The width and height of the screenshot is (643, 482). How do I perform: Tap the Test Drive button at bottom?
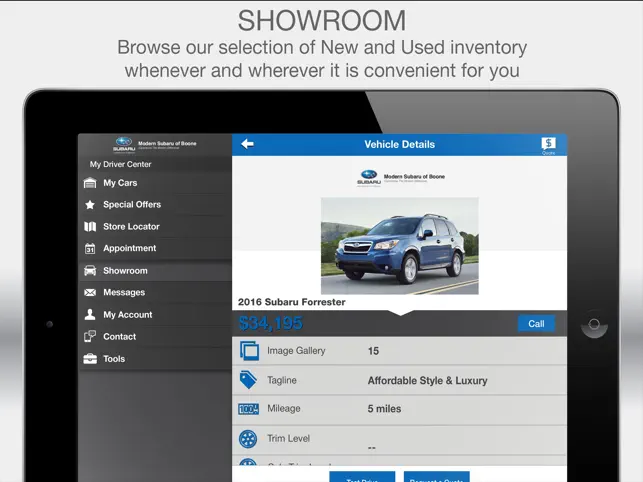tap(362, 477)
